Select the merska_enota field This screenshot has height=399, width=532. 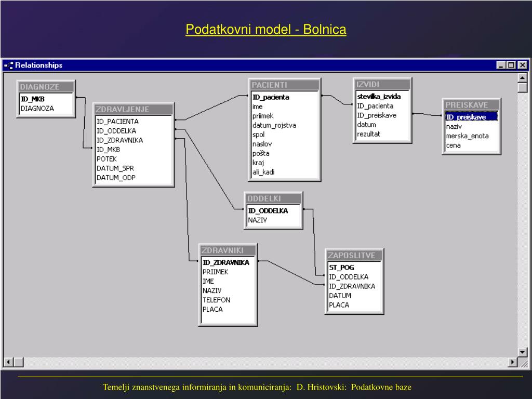[467, 136]
